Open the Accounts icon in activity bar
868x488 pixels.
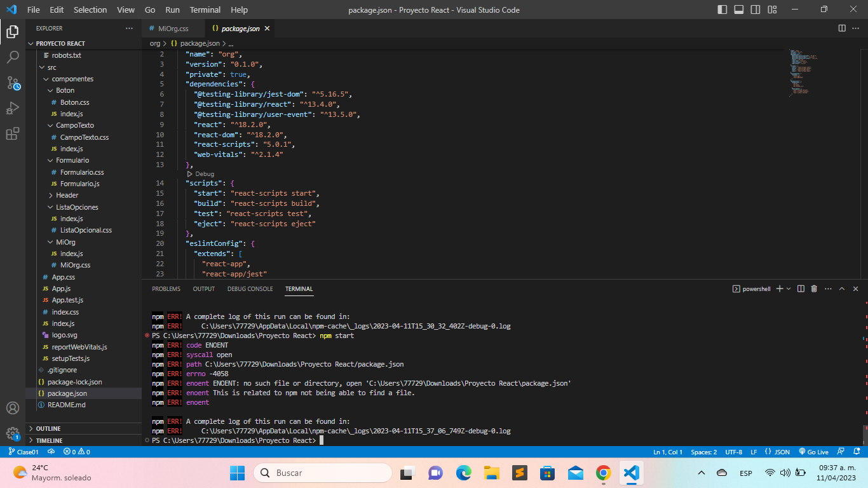pos(13,408)
